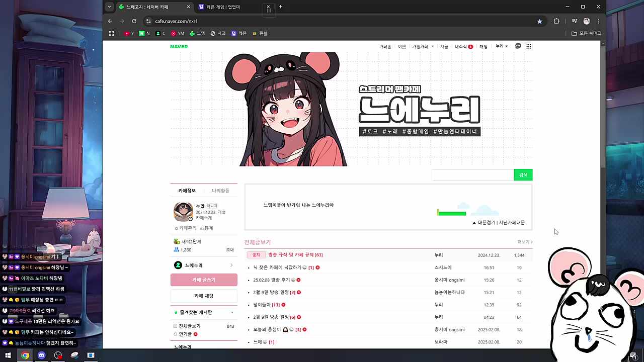Open 지난카페대문 link
The width and height of the screenshot is (644, 362).
(512, 223)
